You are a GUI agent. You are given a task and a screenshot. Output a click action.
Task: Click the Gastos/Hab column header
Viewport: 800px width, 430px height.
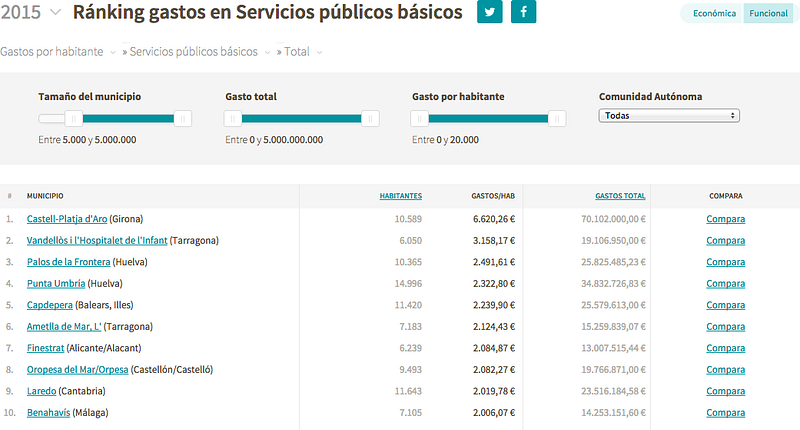(x=493, y=196)
